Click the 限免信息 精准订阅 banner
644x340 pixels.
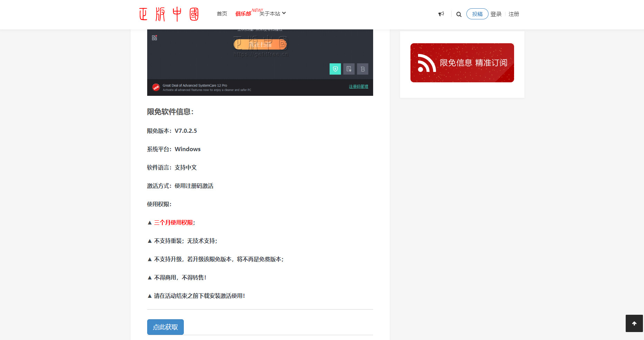(462, 63)
